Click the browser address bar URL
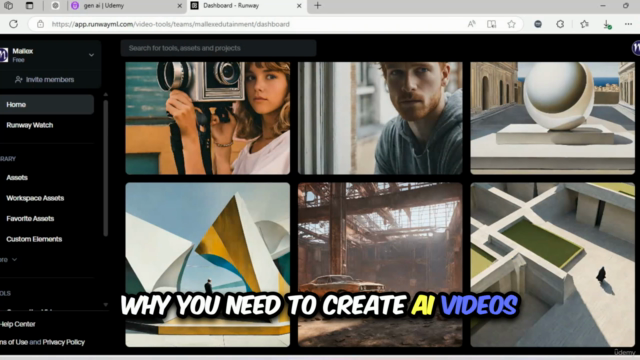The image size is (640, 360). [171, 24]
